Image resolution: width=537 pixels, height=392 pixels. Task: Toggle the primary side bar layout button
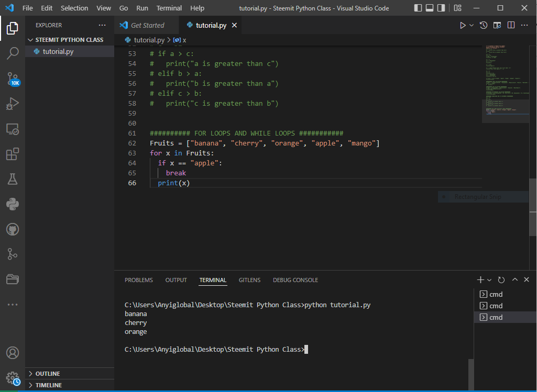[418, 8]
